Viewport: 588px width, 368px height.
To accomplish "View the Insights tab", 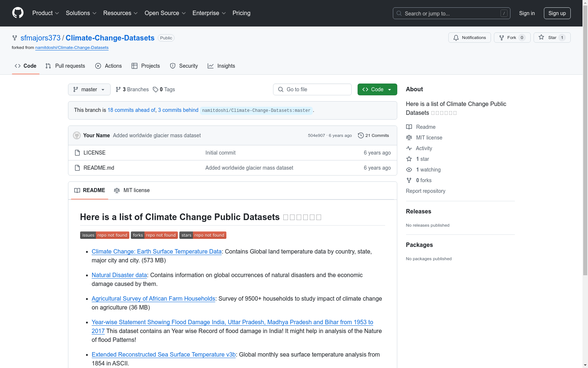I will tap(221, 66).
